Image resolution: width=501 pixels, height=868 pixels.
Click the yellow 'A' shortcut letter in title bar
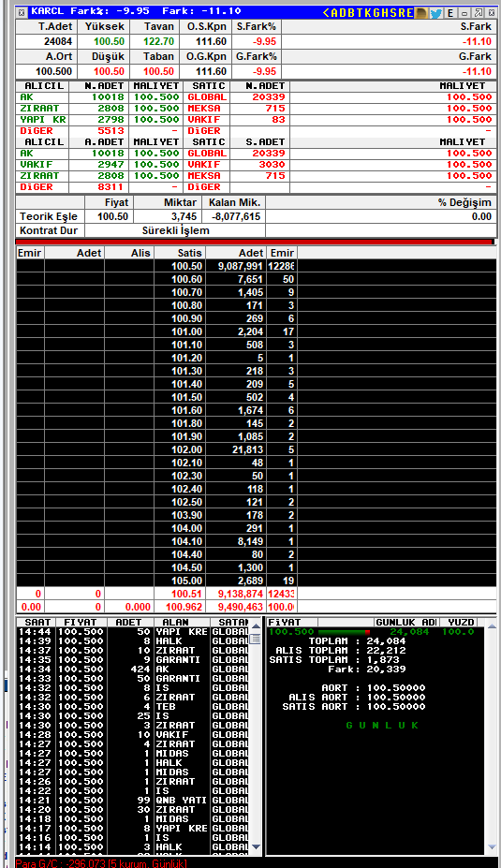tap(334, 13)
